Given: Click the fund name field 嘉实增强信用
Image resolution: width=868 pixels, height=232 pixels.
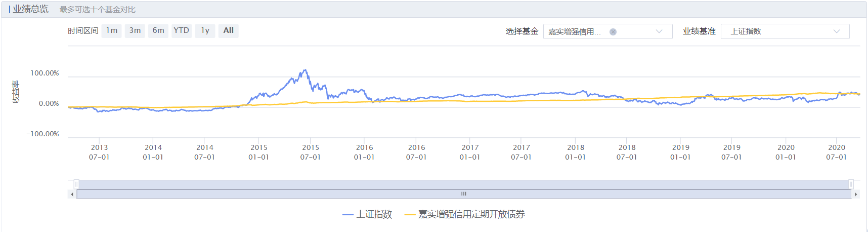Looking at the screenshot, I should 575,32.
